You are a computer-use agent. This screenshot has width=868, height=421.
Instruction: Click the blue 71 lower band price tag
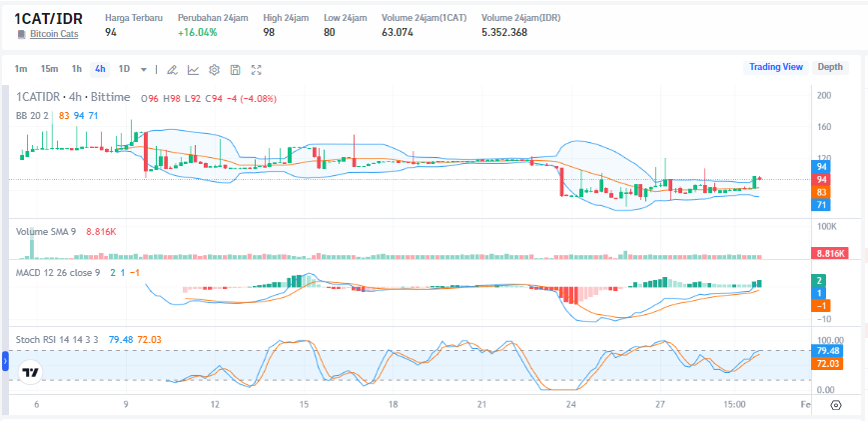[822, 205]
